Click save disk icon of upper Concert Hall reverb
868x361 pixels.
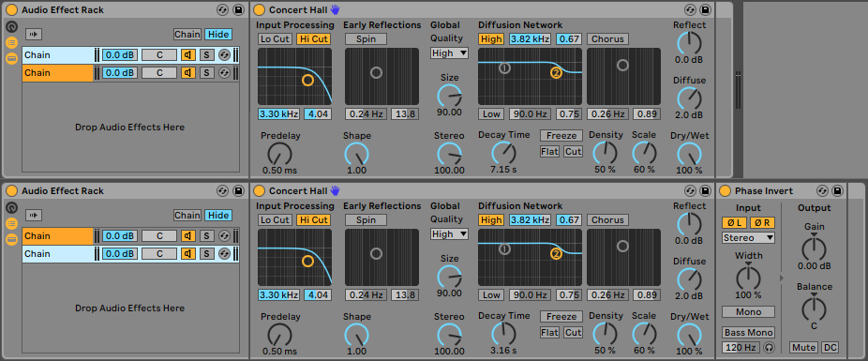[705, 10]
